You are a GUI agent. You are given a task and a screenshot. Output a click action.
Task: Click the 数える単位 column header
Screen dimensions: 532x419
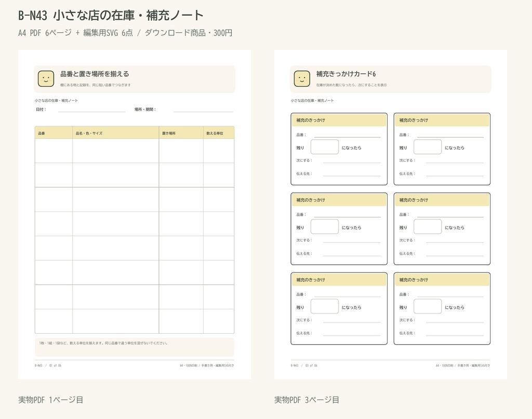(x=219, y=133)
